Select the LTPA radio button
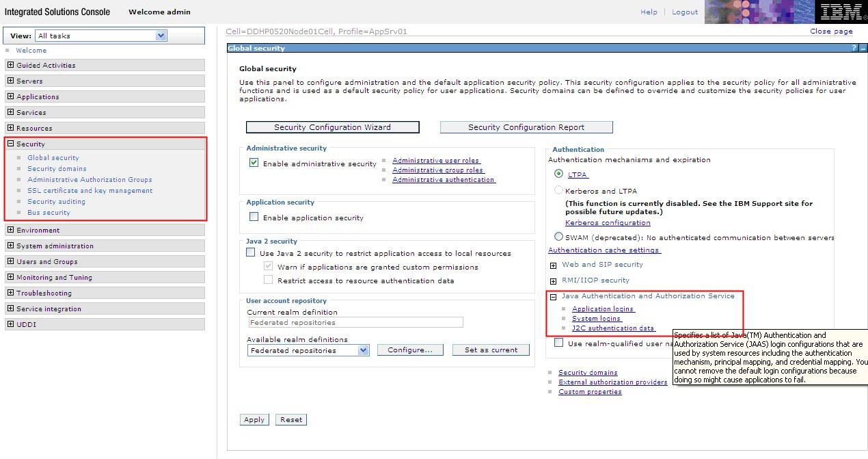This screenshot has height=459, width=868. tap(559, 174)
